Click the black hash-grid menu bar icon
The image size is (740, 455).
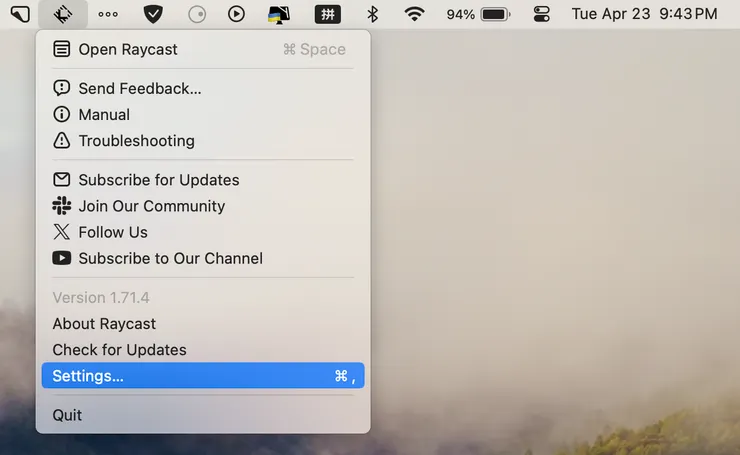point(328,14)
